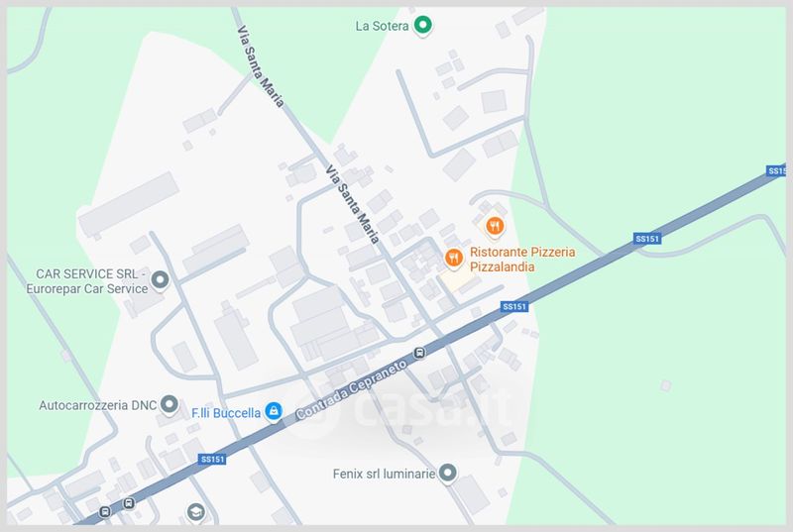Open the Autocarrozzeria DNC text label

pyautogui.click(x=97, y=405)
